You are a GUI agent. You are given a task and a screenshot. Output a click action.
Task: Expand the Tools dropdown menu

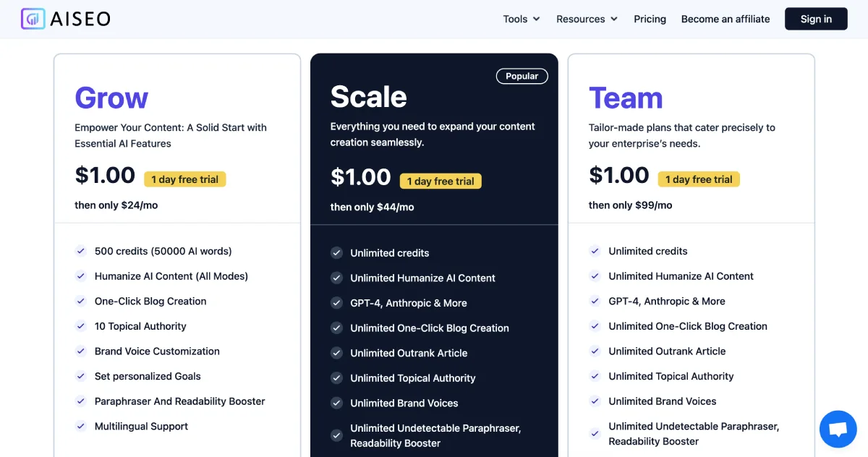click(521, 20)
